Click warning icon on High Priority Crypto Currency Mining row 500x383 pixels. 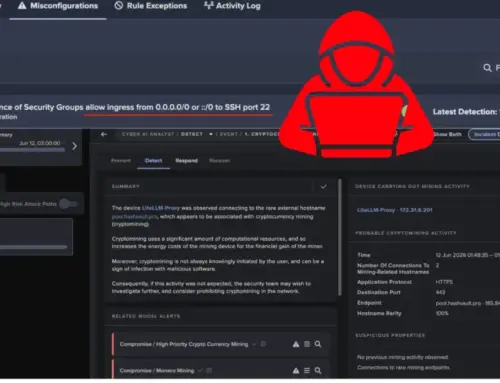(x=296, y=344)
